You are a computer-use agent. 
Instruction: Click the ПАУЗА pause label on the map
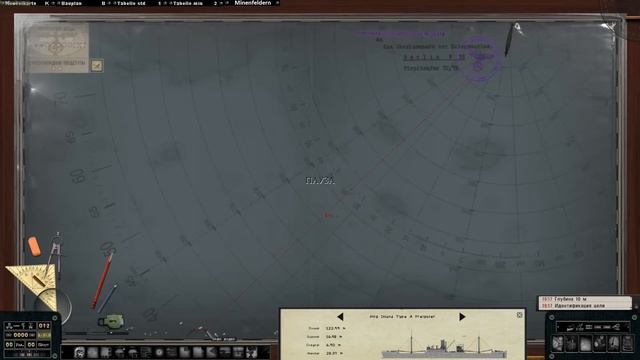(x=320, y=180)
